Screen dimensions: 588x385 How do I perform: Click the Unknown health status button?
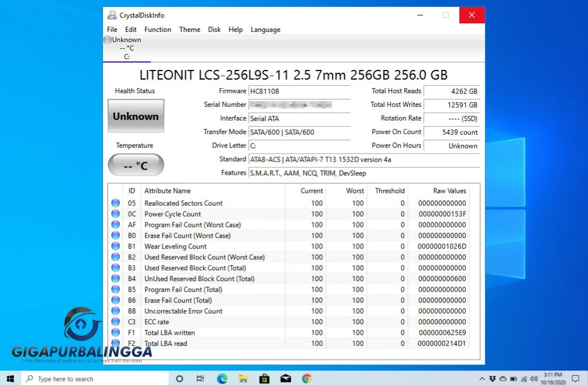click(x=135, y=116)
